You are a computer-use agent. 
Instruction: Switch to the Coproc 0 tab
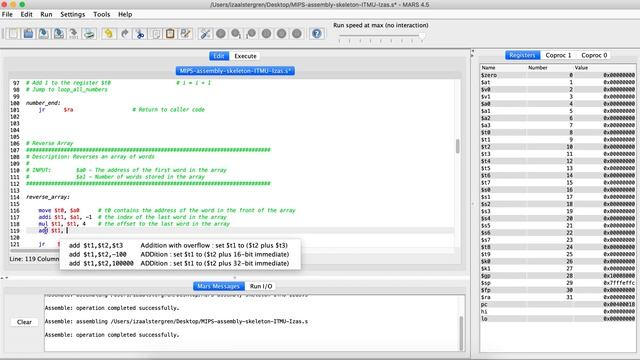click(x=594, y=55)
